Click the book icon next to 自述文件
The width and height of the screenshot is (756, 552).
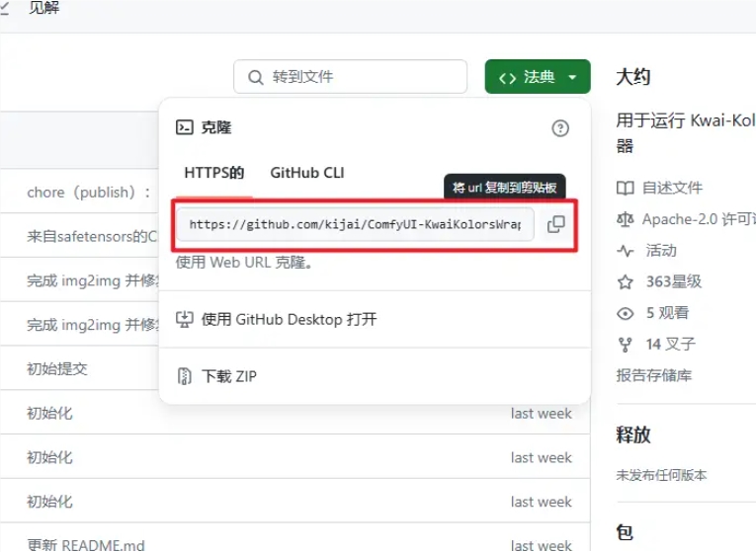coord(626,188)
